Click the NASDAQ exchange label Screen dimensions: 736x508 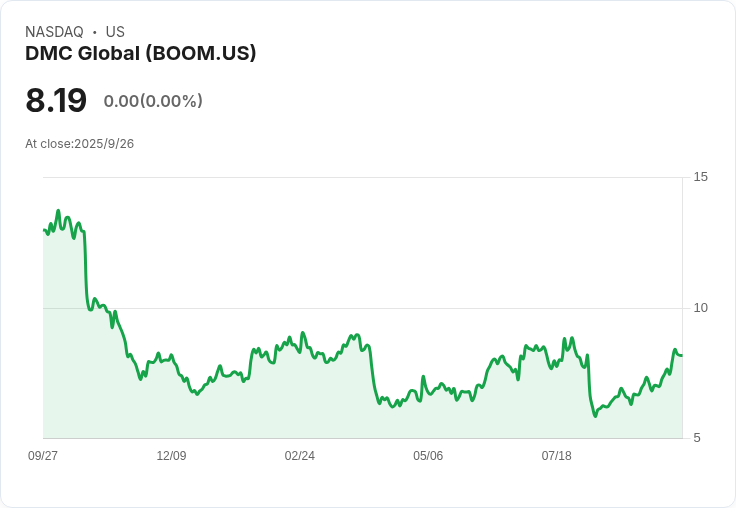pos(54,32)
